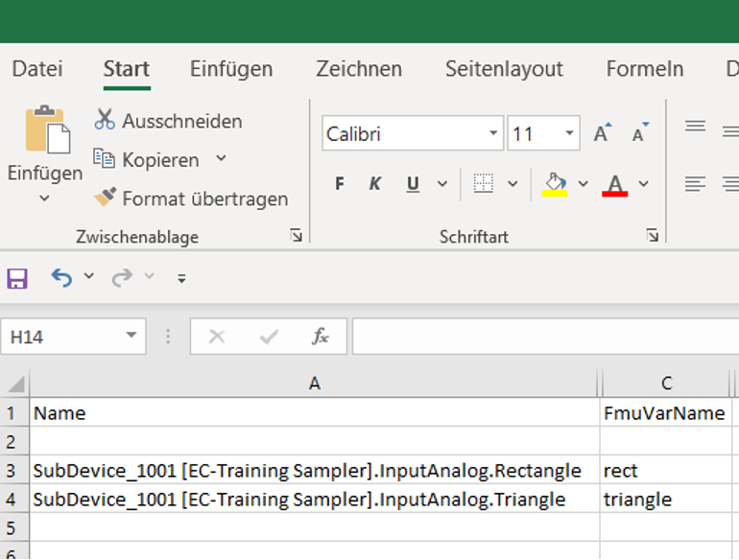Switch to the Formeln ribbon tab
Image resolution: width=739 pixels, height=560 pixels.
coord(644,69)
